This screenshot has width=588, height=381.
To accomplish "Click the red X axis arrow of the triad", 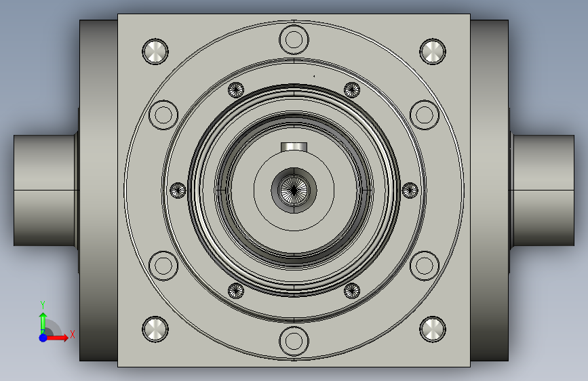I will tap(58, 338).
